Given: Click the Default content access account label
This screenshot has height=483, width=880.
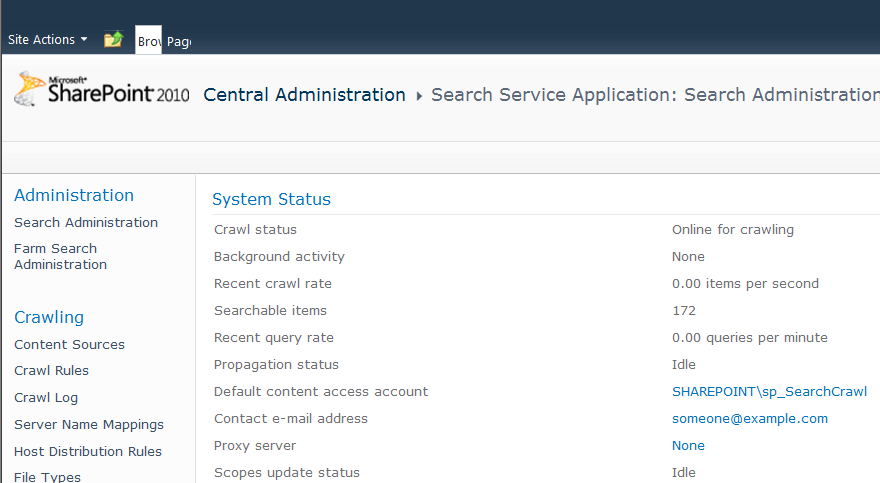Looking at the screenshot, I should tap(321, 392).
